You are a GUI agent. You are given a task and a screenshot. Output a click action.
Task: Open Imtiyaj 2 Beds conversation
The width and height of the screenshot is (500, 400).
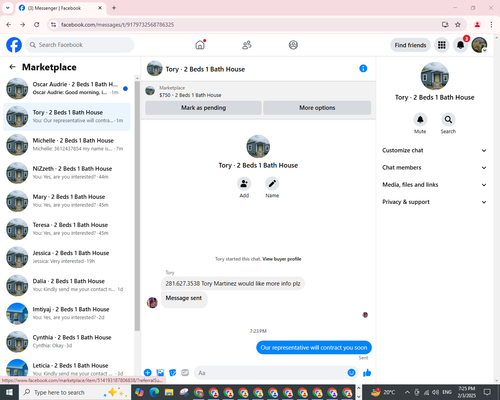67,313
